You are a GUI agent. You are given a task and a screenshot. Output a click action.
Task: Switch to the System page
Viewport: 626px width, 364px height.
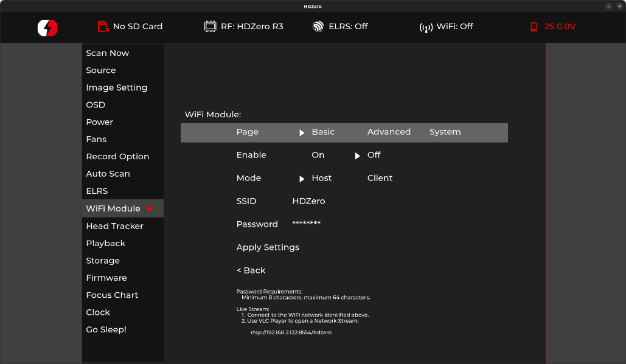tap(445, 132)
